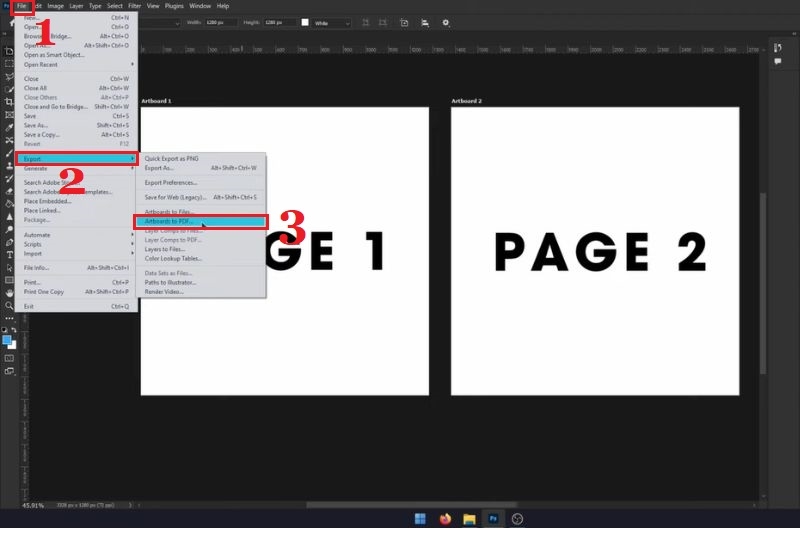Choose Layers to Files...
Image resolution: width=800 pixels, height=533 pixels.
pos(201,249)
